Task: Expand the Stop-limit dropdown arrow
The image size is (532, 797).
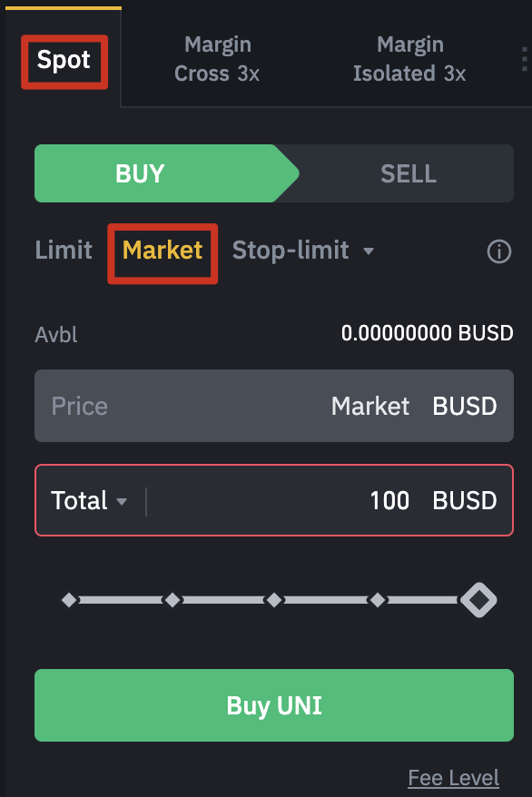Action: pyautogui.click(x=369, y=251)
